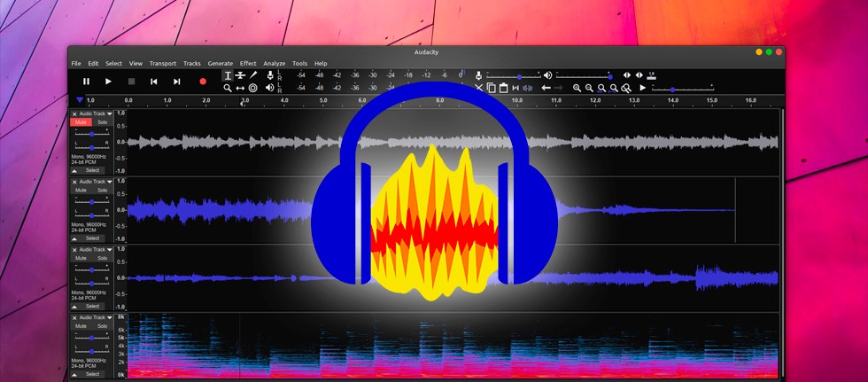This screenshot has width=868, height=382.
Task: Click the playback volume slider
Action: click(x=584, y=76)
